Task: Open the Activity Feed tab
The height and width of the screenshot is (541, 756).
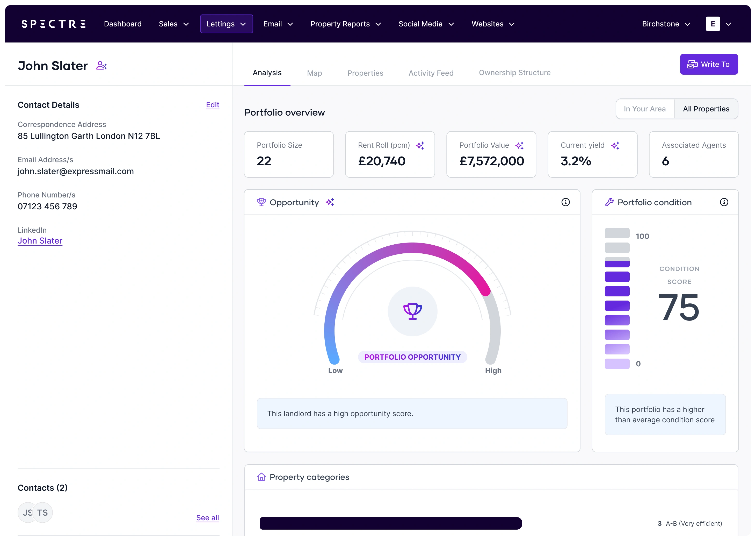Action: pos(431,73)
